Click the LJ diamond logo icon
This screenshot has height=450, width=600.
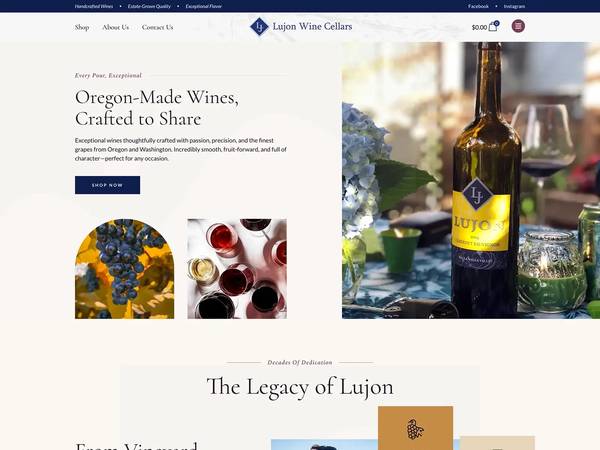259,26
